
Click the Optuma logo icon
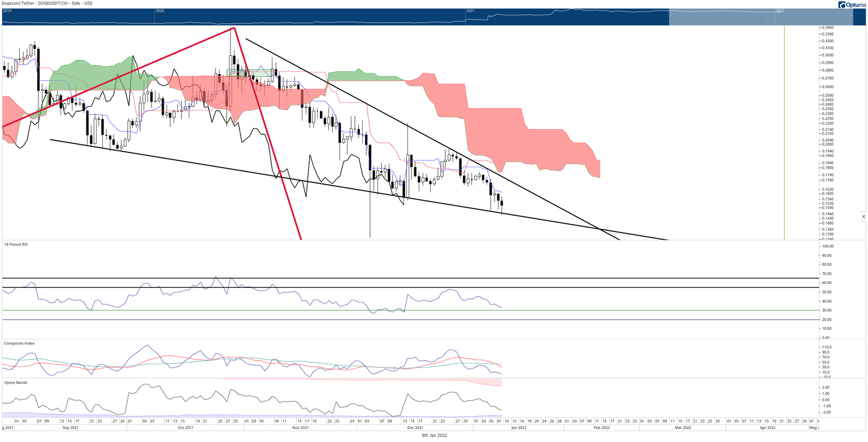pos(843,5)
